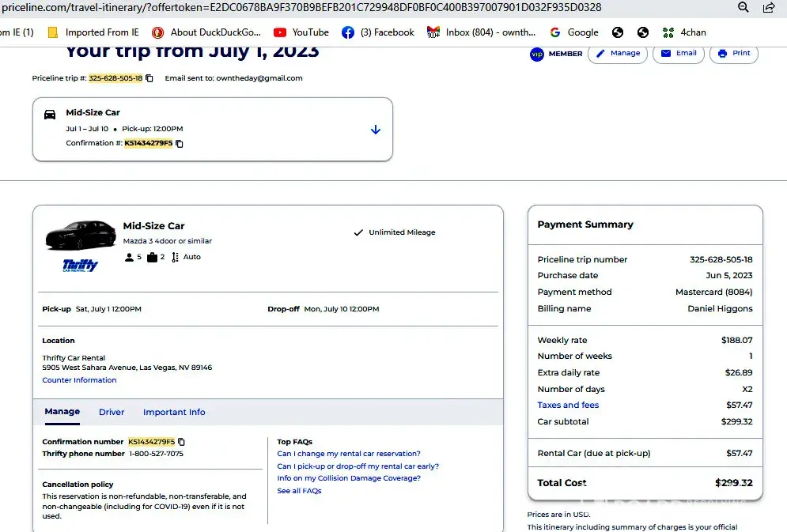Expand the Mid-Size Car card down arrow

pos(376,130)
